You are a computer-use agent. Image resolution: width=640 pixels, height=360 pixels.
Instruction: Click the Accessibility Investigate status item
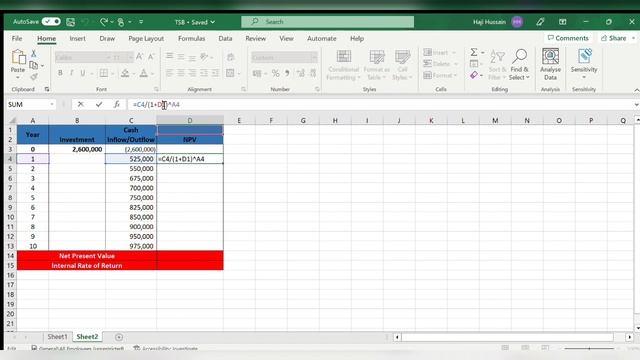point(165,349)
